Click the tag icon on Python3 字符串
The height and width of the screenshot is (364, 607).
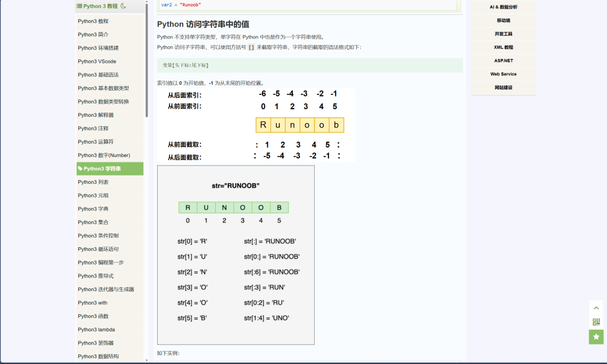(x=80, y=169)
